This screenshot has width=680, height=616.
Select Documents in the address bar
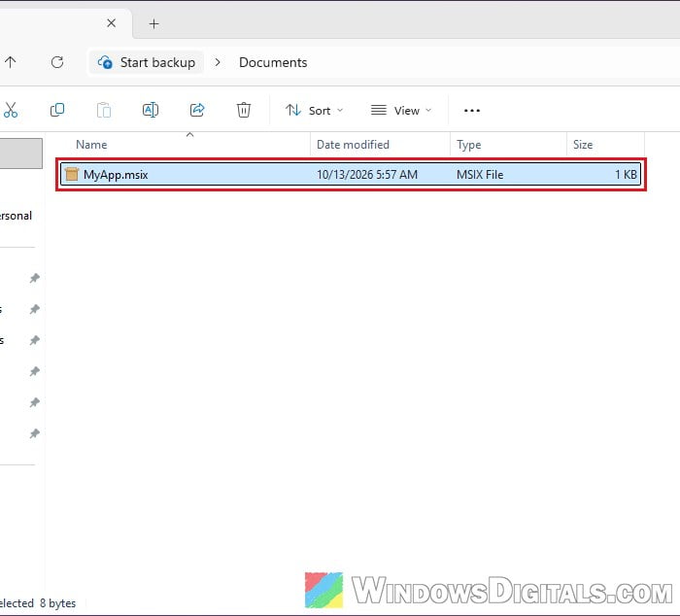tap(273, 62)
